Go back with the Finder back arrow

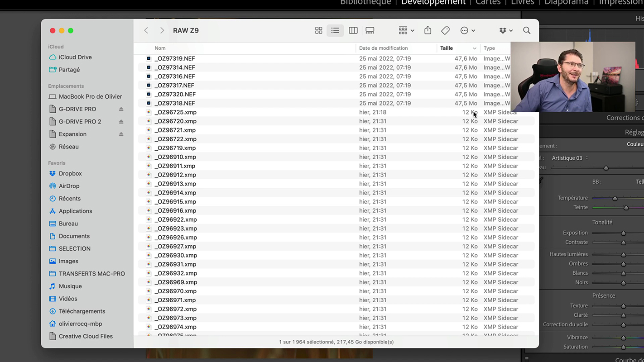pos(146,30)
